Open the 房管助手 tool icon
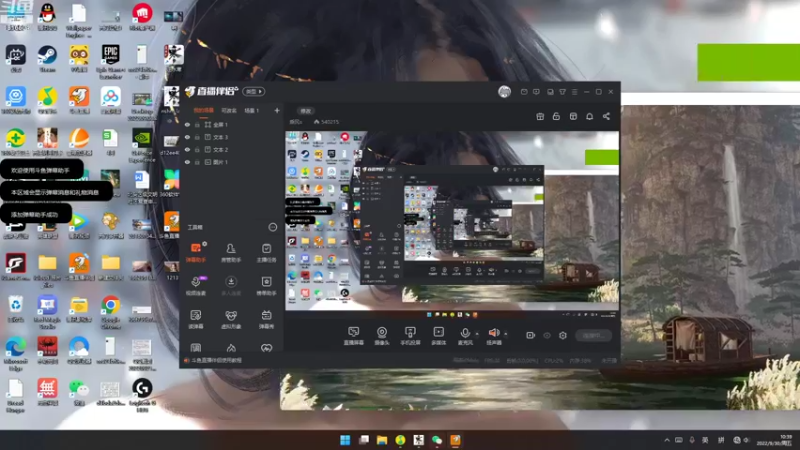The height and width of the screenshot is (450, 800). (231, 253)
